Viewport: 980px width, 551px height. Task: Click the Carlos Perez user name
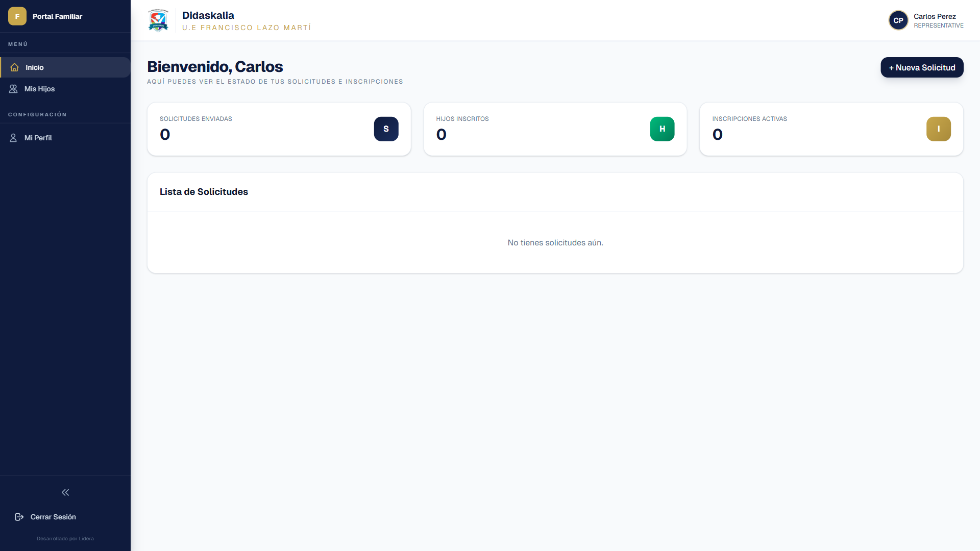coord(935,16)
